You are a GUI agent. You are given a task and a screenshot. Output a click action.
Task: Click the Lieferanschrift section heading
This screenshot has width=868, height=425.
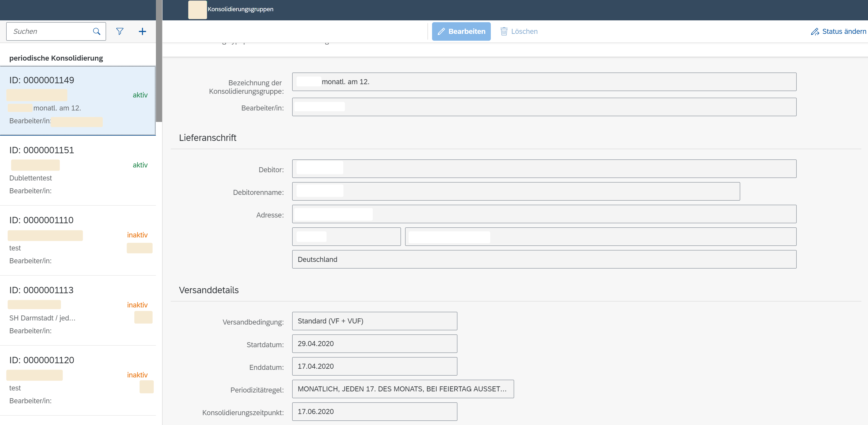pyautogui.click(x=208, y=137)
